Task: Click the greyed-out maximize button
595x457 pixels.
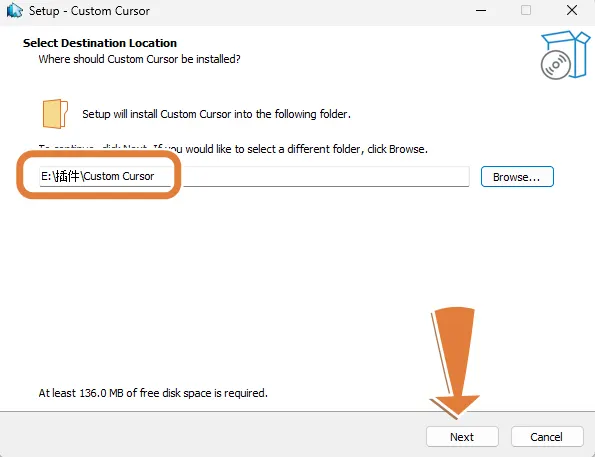Action: [x=526, y=10]
